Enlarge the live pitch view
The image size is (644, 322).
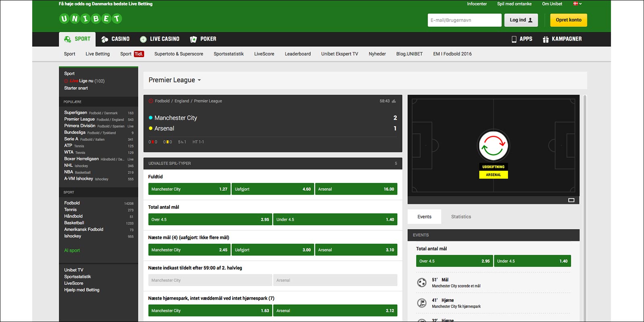tap(571, 200)
